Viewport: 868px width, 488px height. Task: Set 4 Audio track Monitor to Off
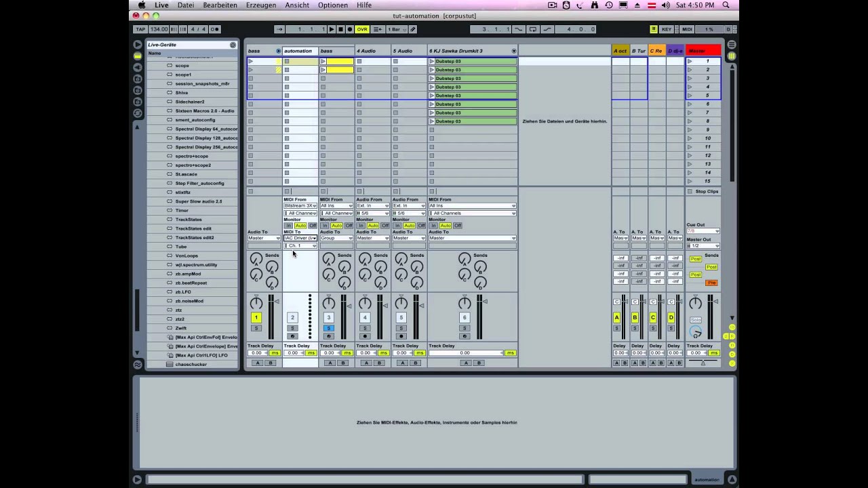[385, 226]
